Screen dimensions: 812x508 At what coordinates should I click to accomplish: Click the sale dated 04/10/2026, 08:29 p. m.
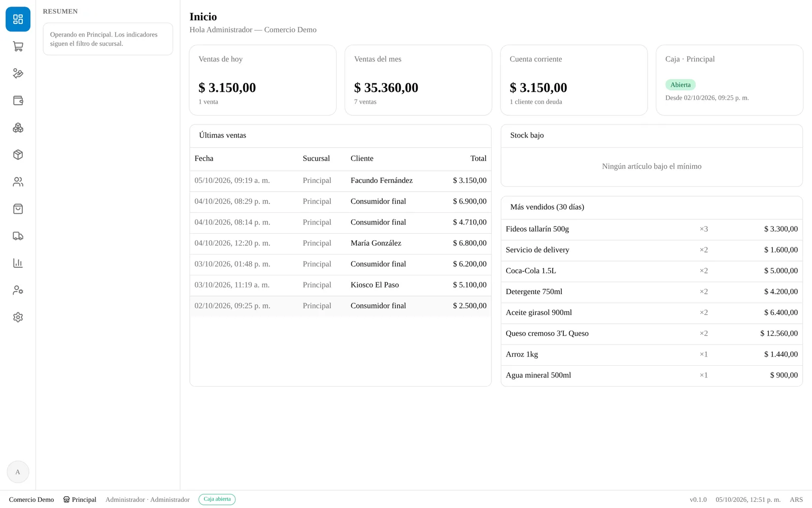pyautogui.click(x=341, y=202)
